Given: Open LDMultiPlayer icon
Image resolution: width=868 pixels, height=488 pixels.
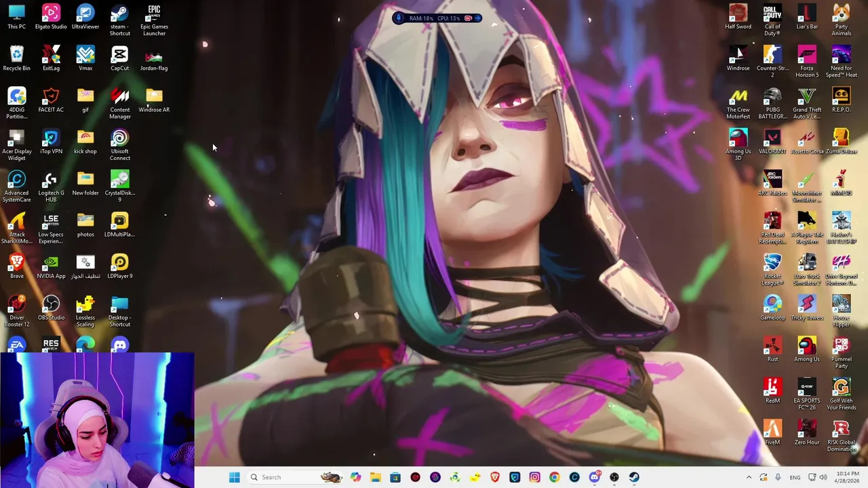Looking at the screenshot, I should click(x=119, y=225).
